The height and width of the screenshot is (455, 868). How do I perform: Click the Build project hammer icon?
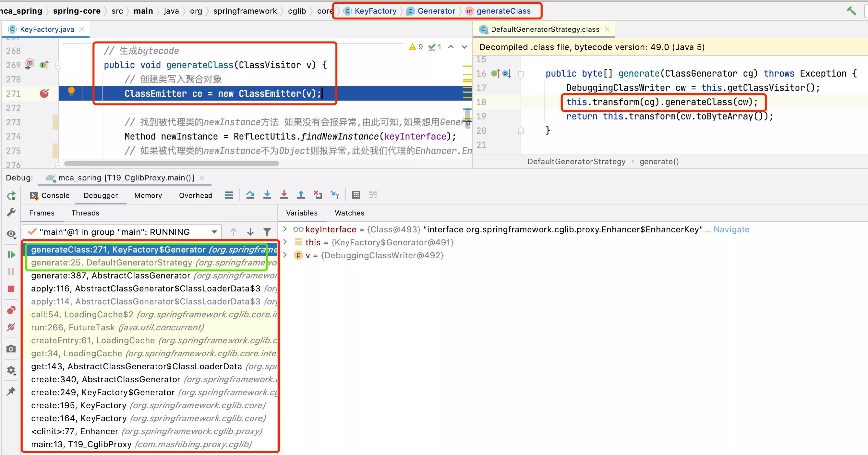(851, 11)
